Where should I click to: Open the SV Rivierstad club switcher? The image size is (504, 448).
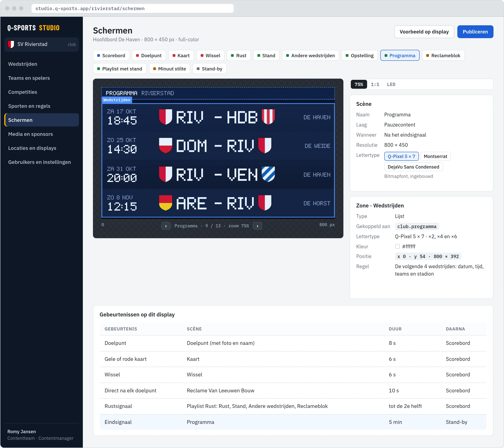(41, 44)
